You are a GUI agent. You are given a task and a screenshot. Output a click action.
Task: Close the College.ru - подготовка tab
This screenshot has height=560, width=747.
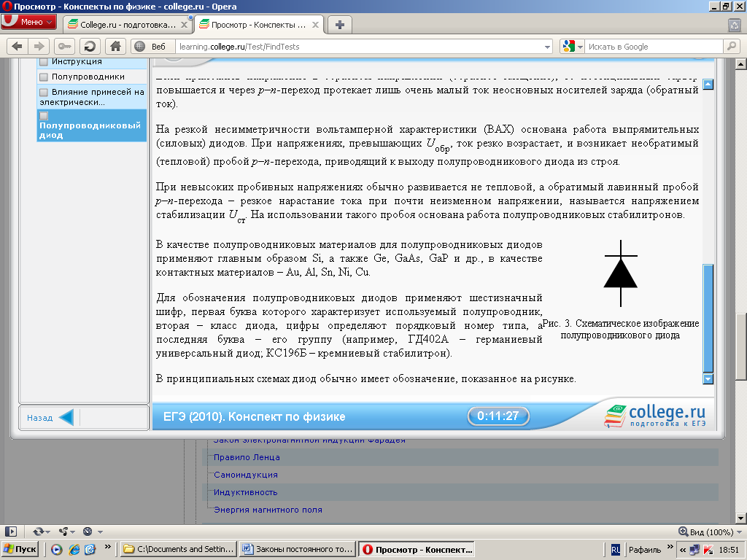coord(184,25)
